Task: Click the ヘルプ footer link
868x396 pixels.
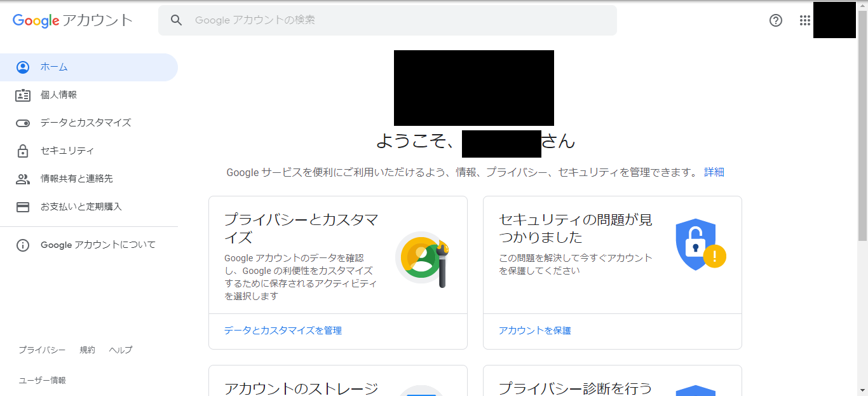Action: [121, 350]
